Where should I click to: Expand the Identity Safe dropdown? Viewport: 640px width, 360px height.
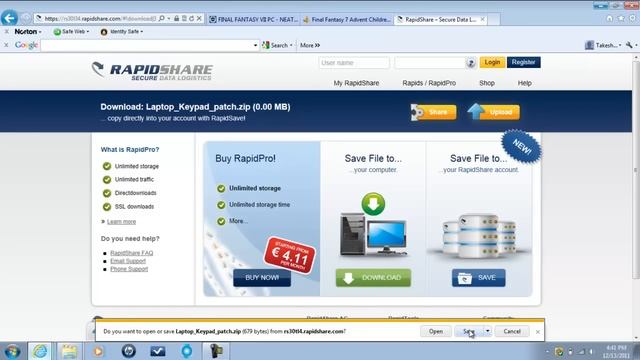click(142, 32)
